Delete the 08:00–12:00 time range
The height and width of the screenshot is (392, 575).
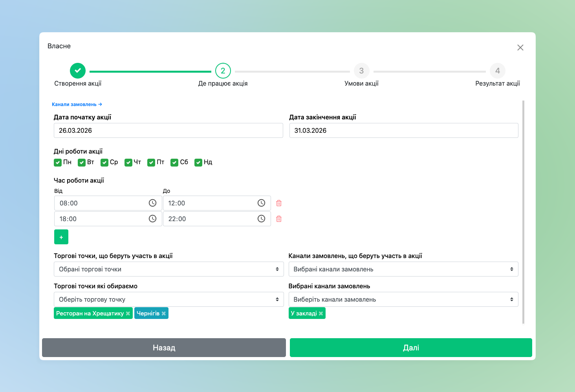point(279,203)
